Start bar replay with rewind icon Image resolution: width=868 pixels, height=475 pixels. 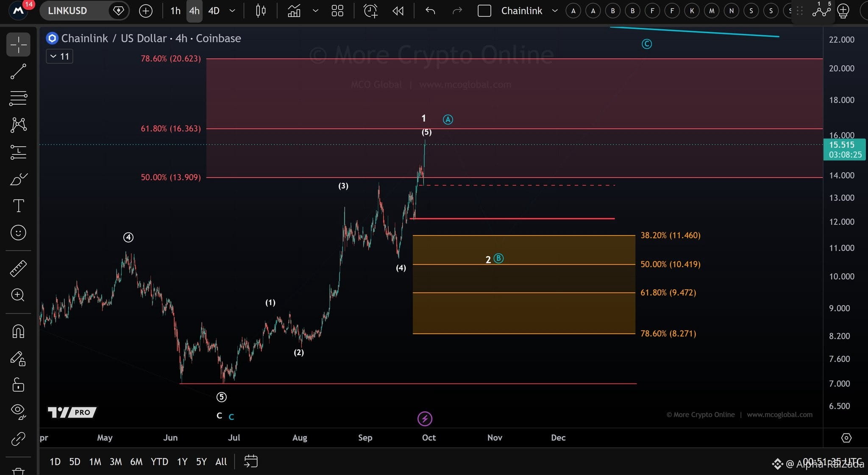(x=398, y=11)
